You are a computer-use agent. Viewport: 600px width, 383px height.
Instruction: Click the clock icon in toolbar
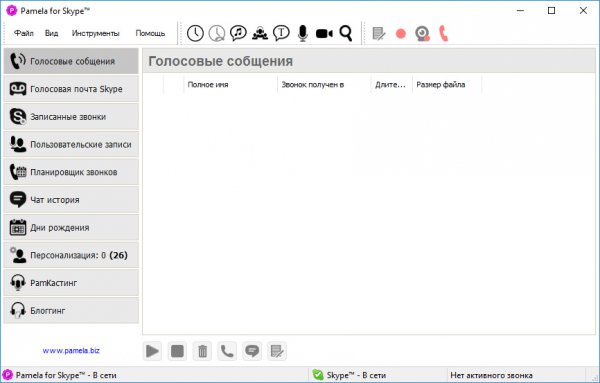[x=195, y=33]
